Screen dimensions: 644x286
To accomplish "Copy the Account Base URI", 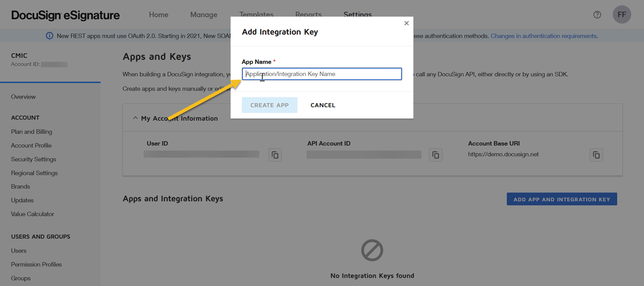I will coord(596,155).
